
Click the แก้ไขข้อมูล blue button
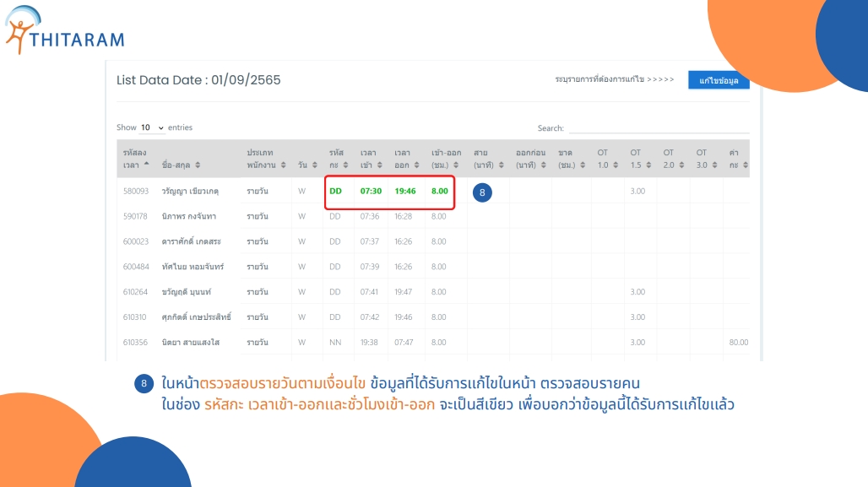pyautogui.click(x=719, y=80)
